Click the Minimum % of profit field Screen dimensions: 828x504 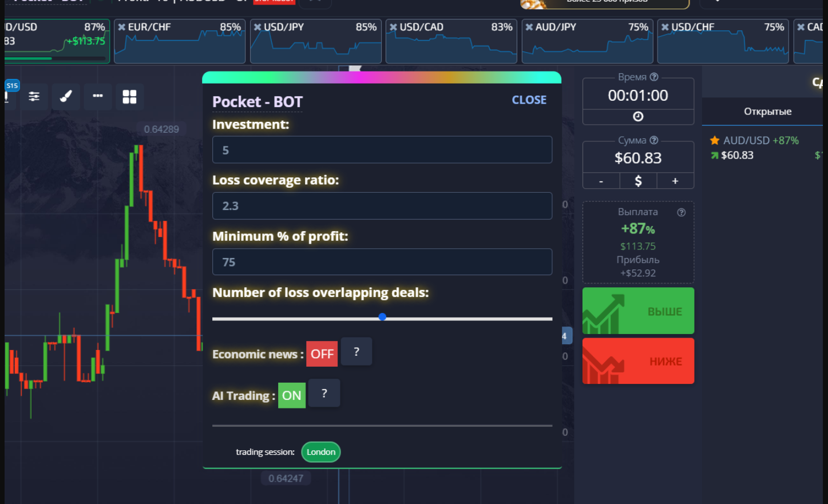coord(382,262)
